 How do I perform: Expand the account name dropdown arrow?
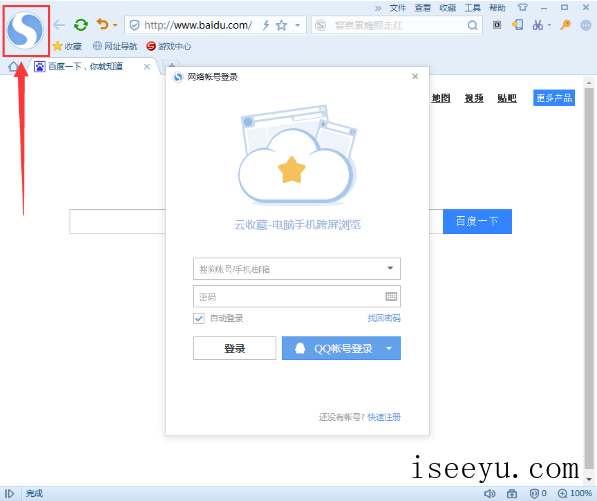pyautogui.click(x=390, y=268)
